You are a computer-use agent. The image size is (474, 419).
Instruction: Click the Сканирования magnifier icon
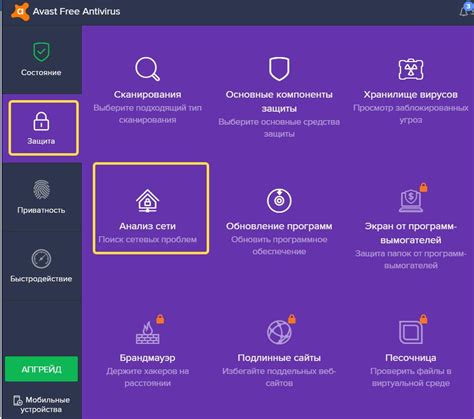147,69
